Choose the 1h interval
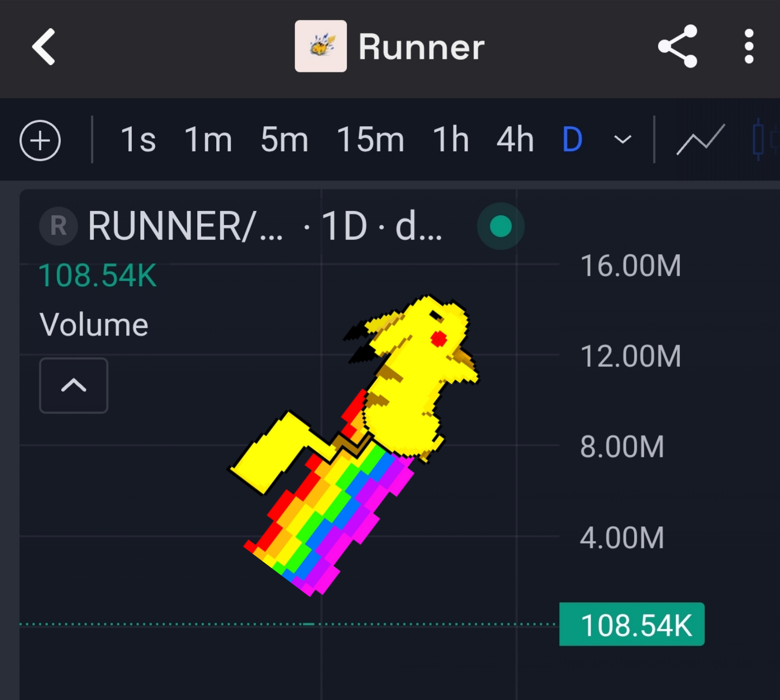This screenshot has width=780, height=700. tap(451, 140)
